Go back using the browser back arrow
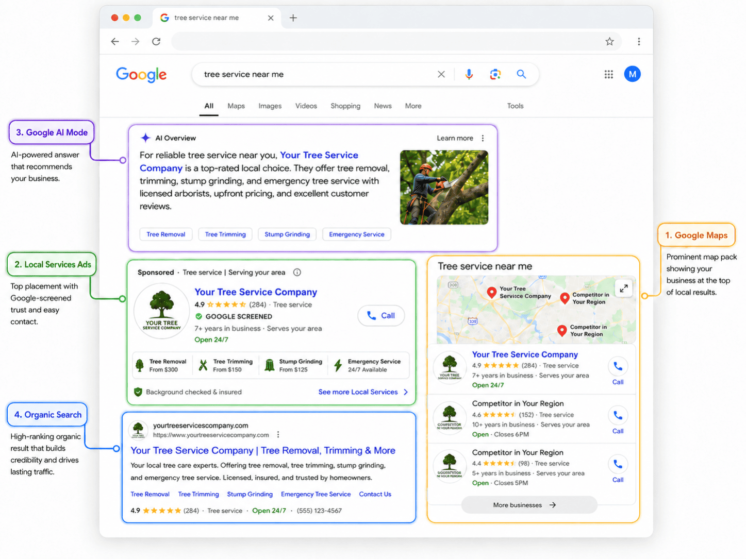746x560 pixels. tap(115, 42)
